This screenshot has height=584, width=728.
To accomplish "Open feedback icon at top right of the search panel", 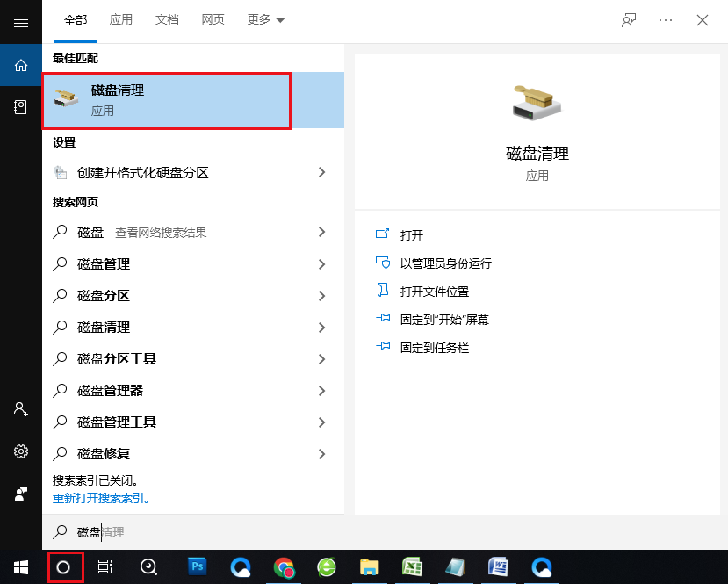I will pos(629,20).
